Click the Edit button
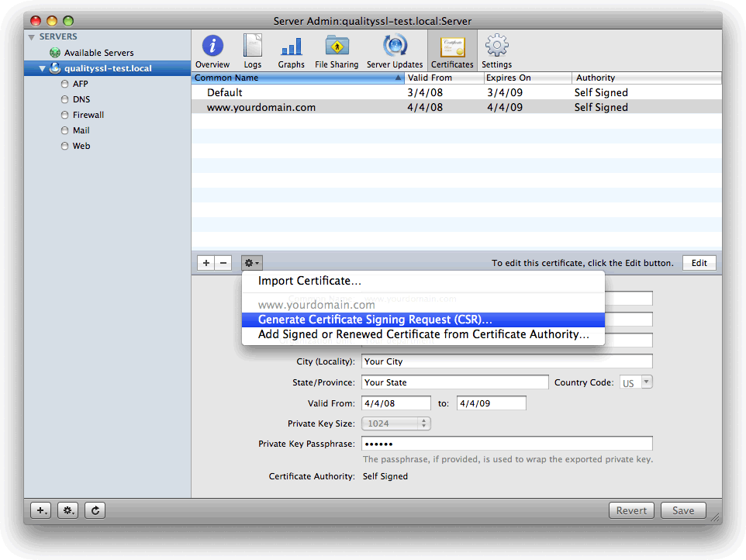746x560 pixels. pos(699,263)
